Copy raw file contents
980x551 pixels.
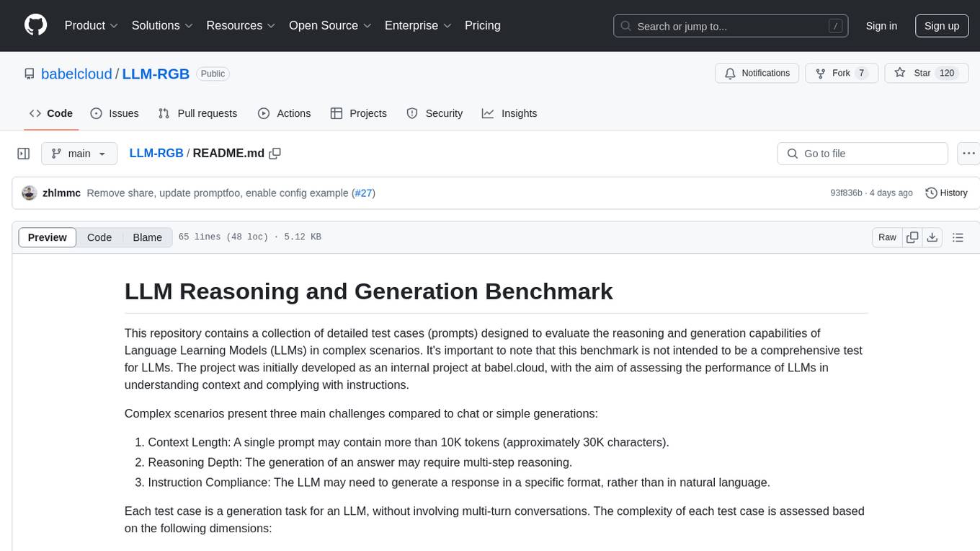pos(912,237)
